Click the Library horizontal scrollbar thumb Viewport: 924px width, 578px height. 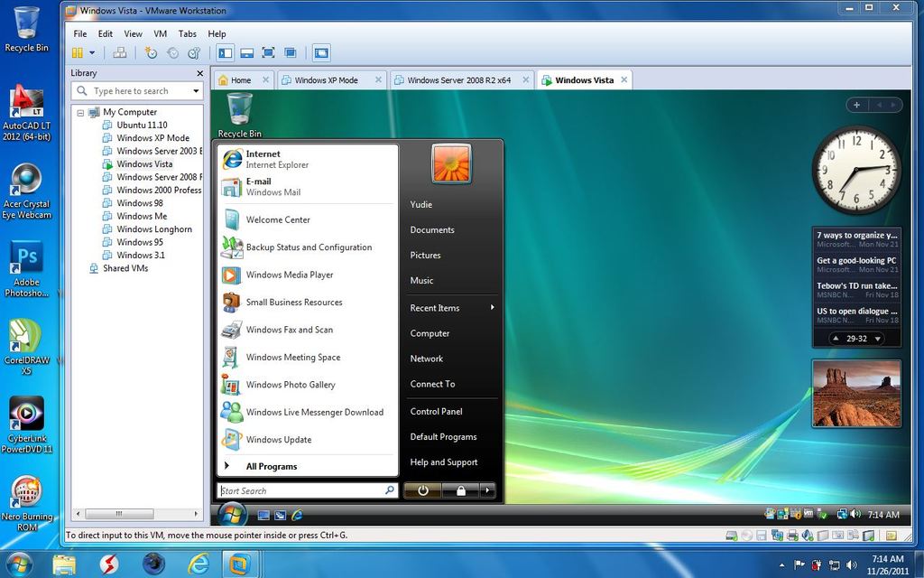[x=119, y=514]
